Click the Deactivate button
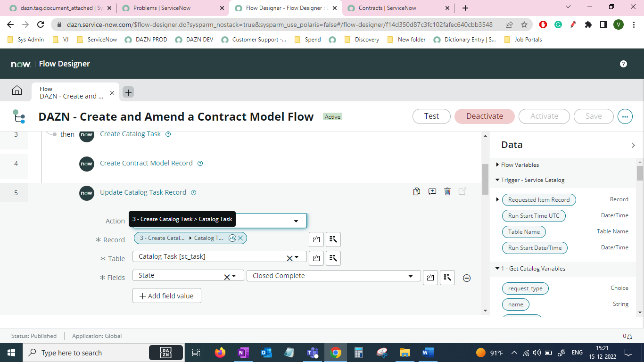Screen dimensions: 644x362 [x=485, y=116]
